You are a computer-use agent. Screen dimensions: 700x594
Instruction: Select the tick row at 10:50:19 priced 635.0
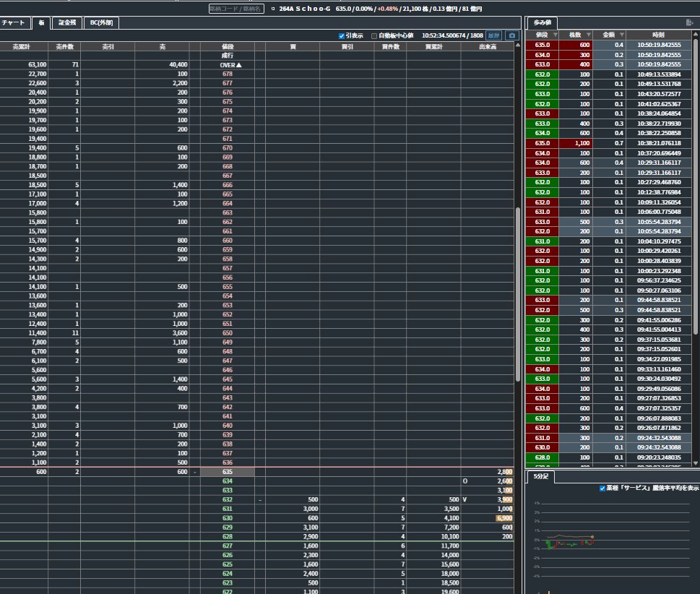point(608,45)
